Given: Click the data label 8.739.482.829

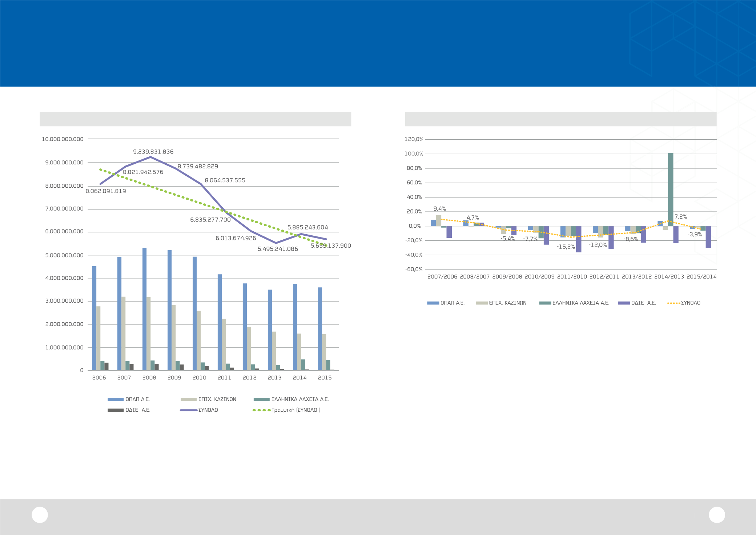Looking at the screenshot, I should 198,166.
